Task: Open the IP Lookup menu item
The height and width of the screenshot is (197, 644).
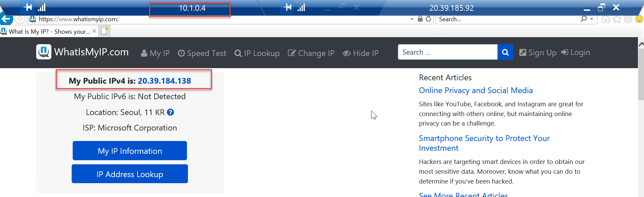Action: (x=257, y=53)
